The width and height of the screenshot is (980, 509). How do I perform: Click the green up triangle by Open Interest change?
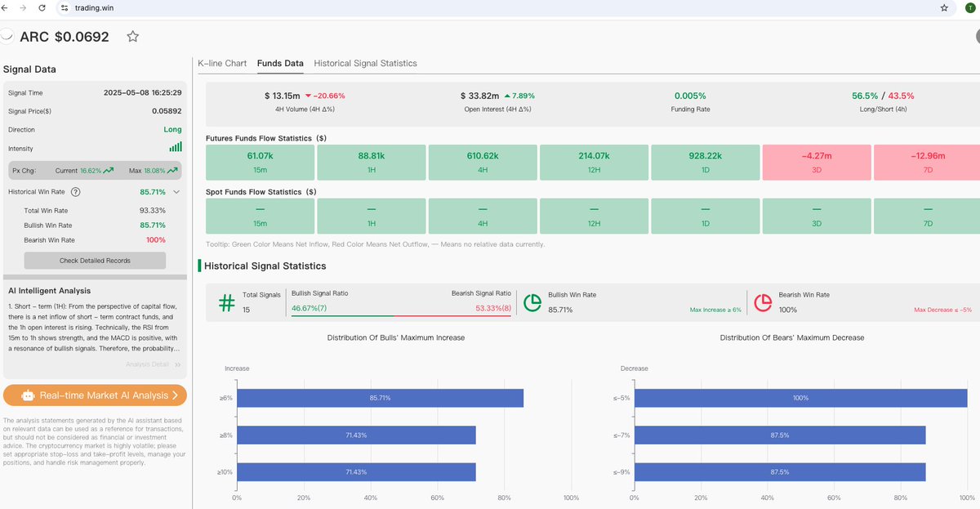coord(507,96)
